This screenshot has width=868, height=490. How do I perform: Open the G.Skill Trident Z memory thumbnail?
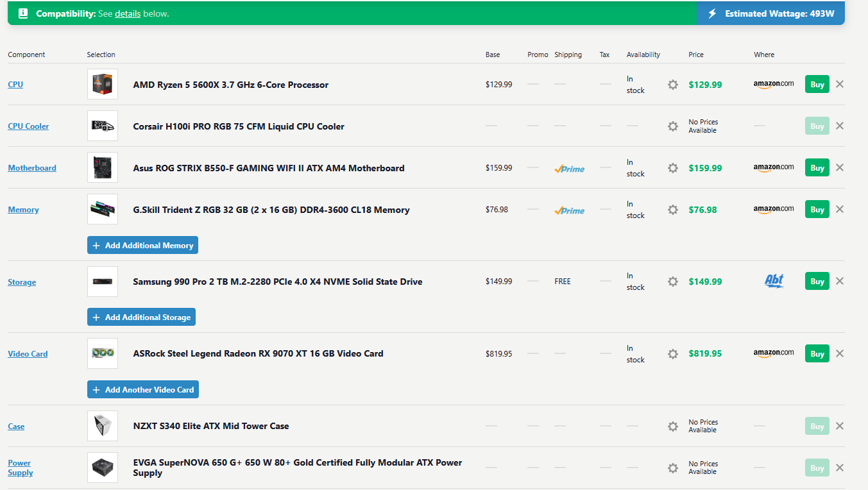pos(103,209)
